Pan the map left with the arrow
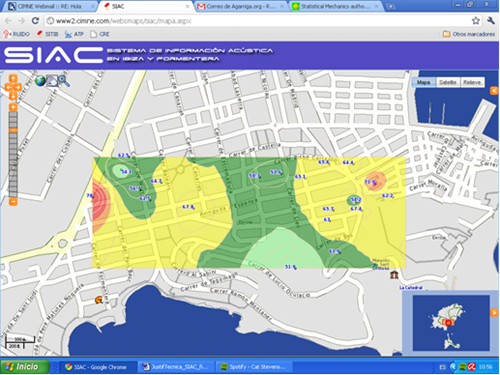 [x=9, y=87]
